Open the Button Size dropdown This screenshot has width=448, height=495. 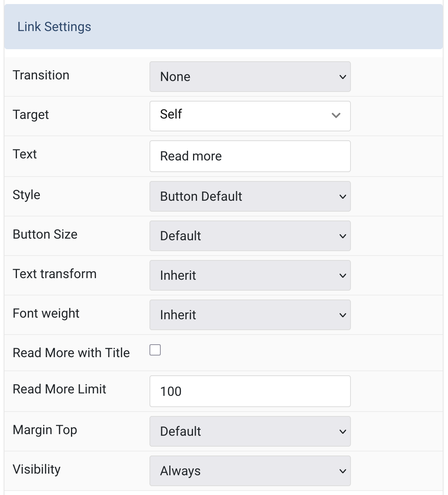[x=250, y=236]
